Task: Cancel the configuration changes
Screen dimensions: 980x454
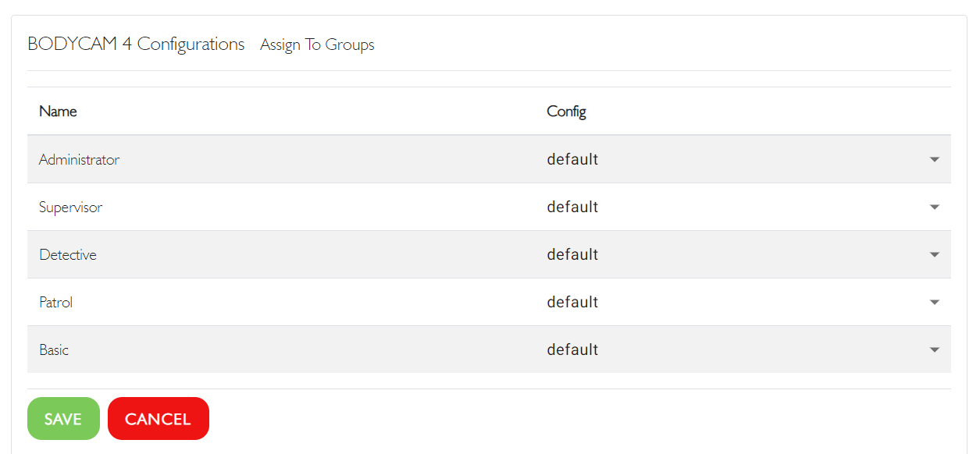Action: tap(159, 419)
